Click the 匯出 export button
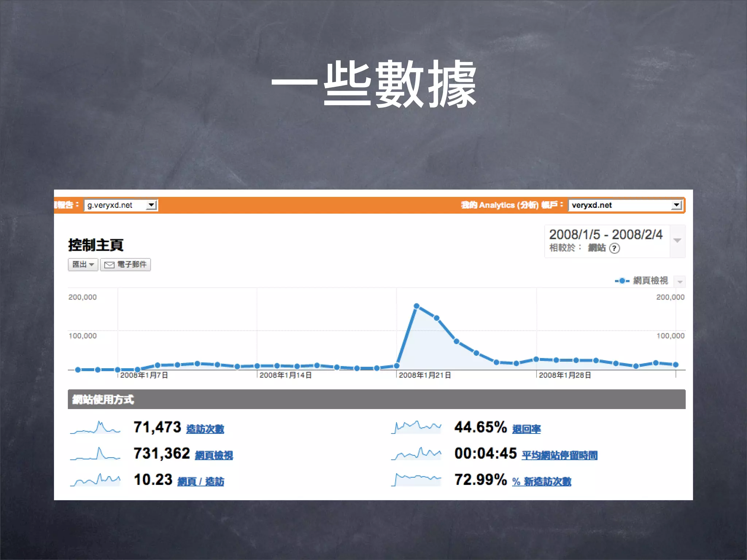 pos(83,264)
